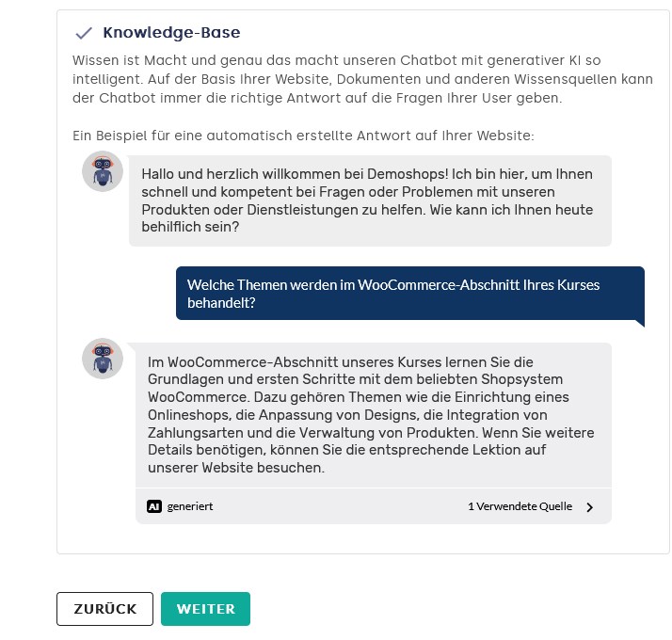Click the robot avatar beside the WooCommerce answer

point(103,359)
